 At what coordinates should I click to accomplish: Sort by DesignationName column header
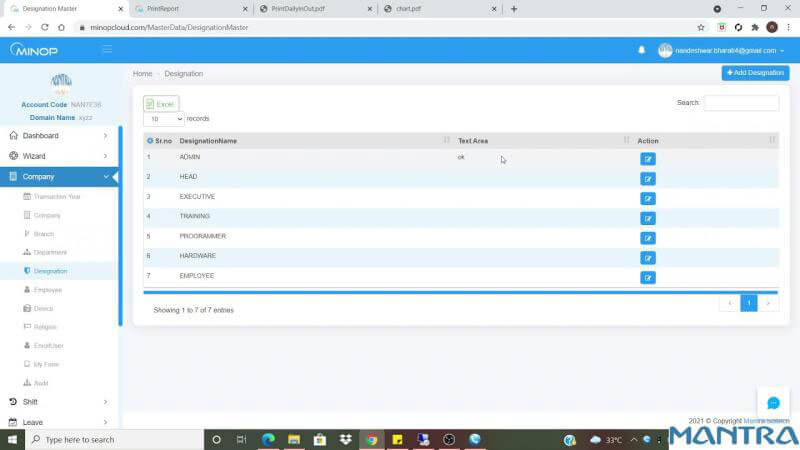pos(208,141)
